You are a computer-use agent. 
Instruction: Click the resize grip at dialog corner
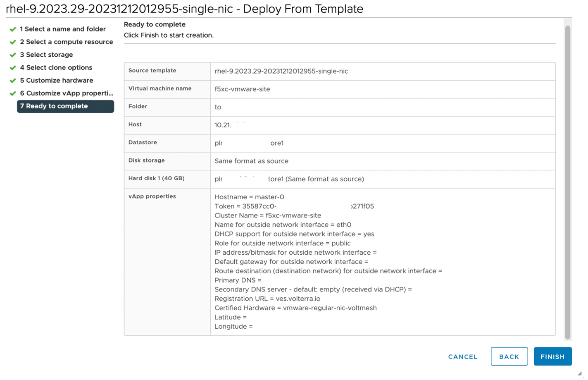(580, 373)
